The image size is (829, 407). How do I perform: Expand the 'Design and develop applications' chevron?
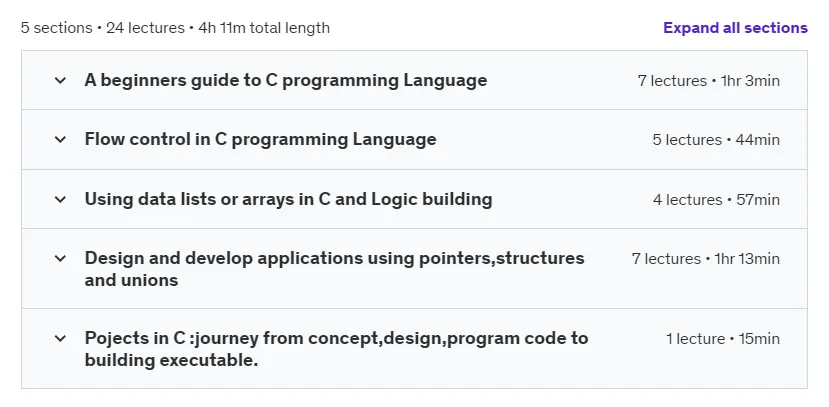pyautogui.click(x=61, y=258)
